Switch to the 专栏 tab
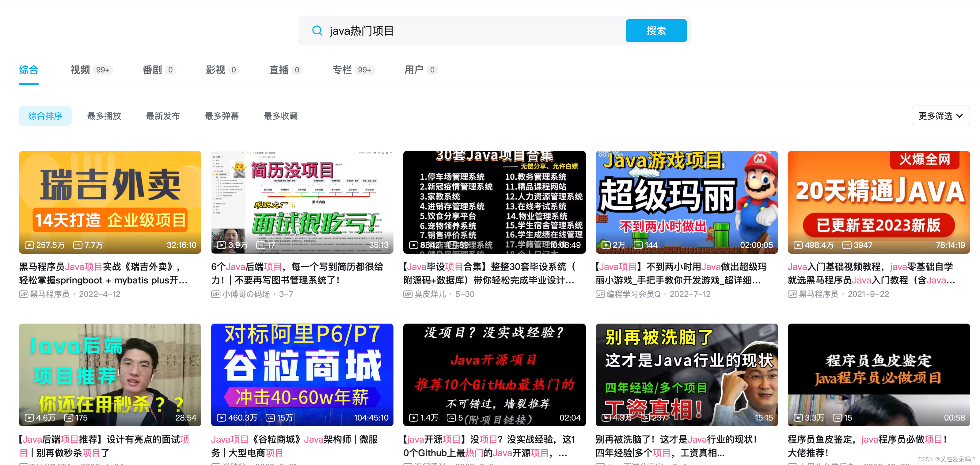Screen dimensions: 980x465 [x=342, y=70]
